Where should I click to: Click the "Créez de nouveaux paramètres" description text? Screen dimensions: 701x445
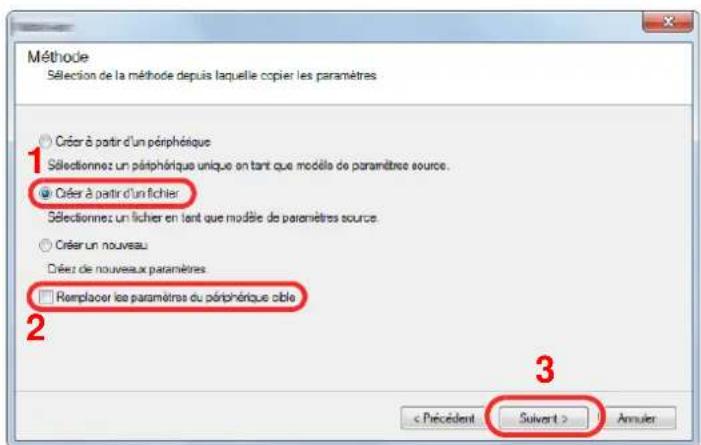point(127,269)
